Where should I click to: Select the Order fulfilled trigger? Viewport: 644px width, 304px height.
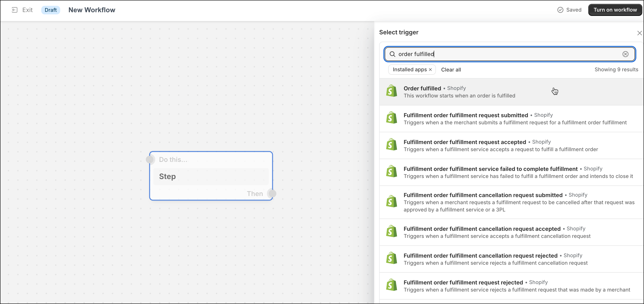point(511,92)
